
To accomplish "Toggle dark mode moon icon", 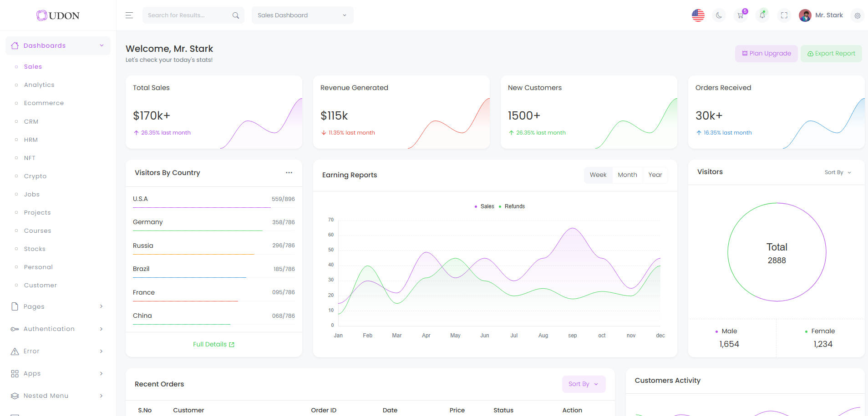I will pyautogui.click(x=719, y=15).
